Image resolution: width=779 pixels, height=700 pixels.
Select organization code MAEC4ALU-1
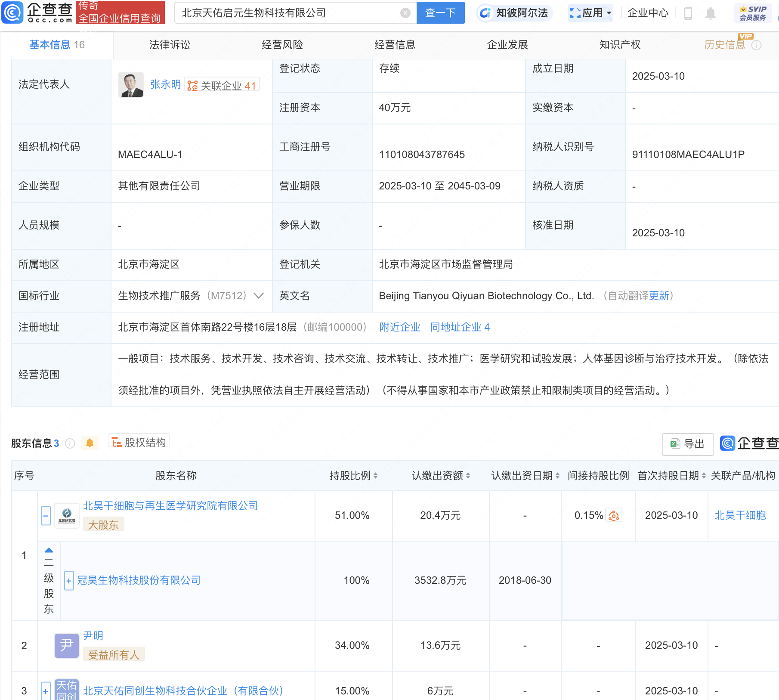point(150,155)
